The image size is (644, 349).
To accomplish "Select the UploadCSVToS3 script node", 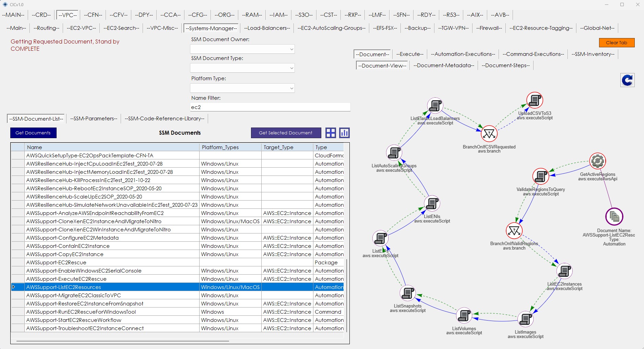I will click(x=535, y=100).
